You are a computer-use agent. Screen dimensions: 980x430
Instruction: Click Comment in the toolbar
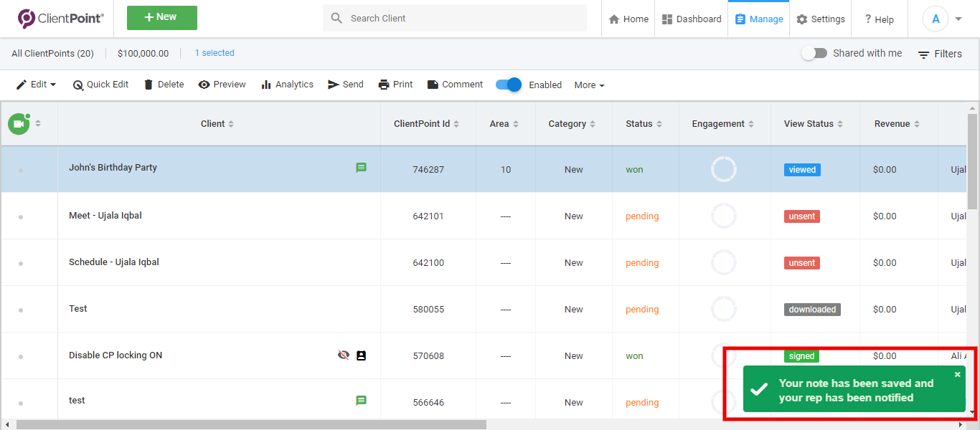[x=455, y=85]
